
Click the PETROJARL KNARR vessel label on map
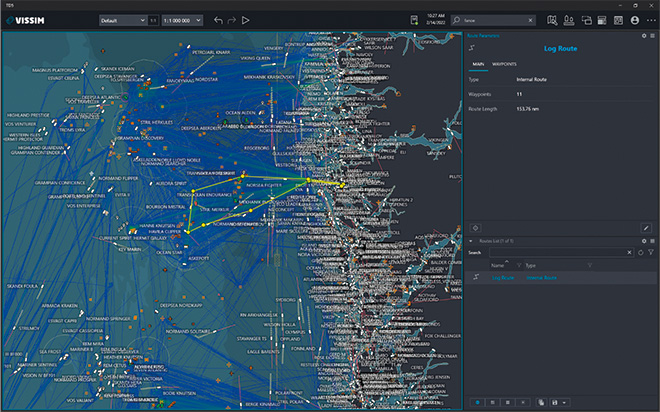(x=211, y=53)
